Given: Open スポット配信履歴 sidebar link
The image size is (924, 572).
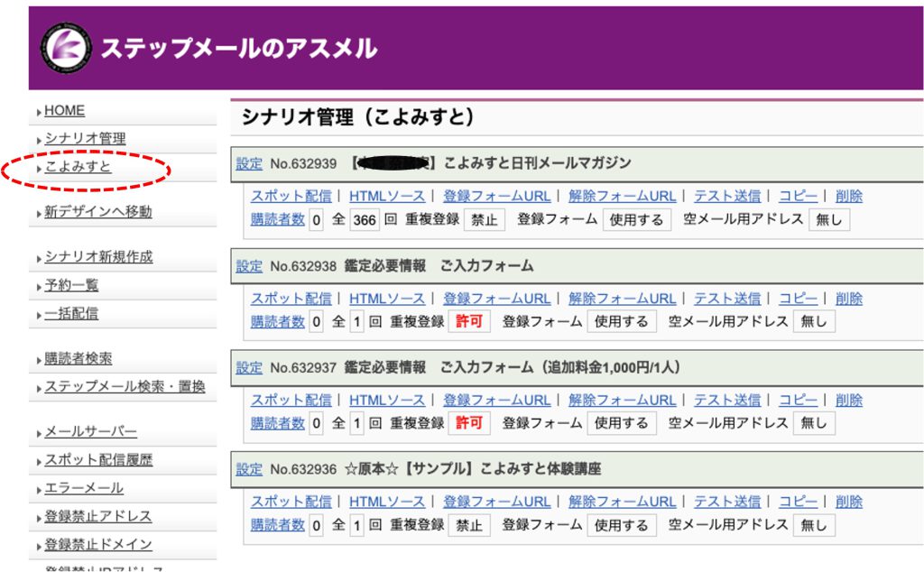Looking at the screenshot, I should coord(98,459).
